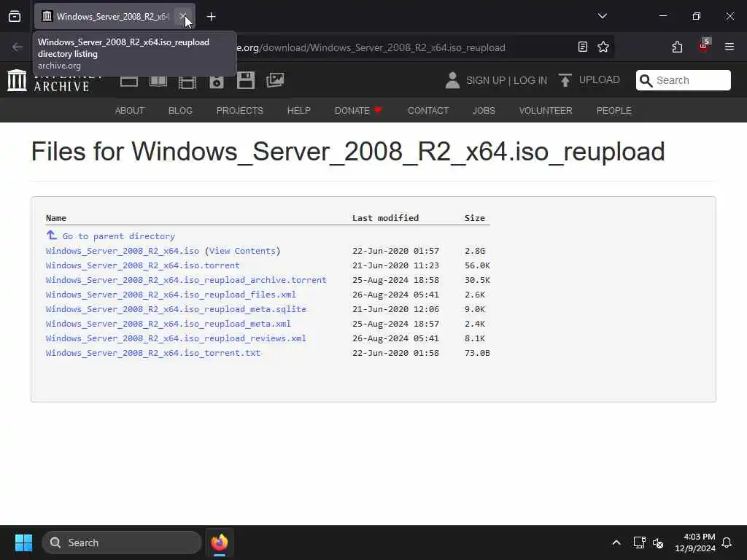Bookmark this page with the star icon
The width and height of the screenshot is (747, 560).
tap(603, 47)
